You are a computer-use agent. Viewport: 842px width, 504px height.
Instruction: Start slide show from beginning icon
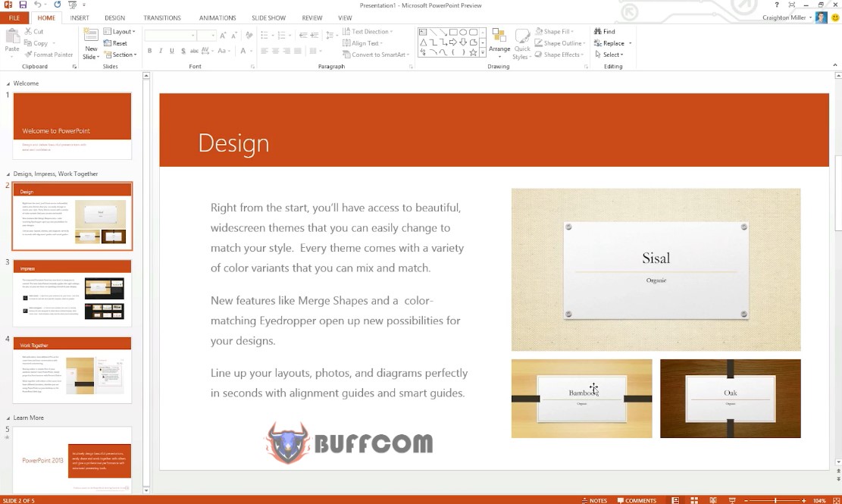click(x=73, y=5)
